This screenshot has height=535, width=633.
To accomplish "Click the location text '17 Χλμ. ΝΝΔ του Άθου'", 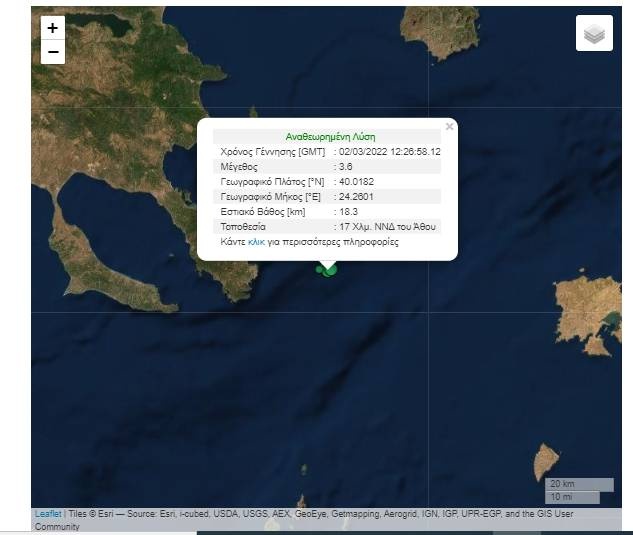I will 387,227.
